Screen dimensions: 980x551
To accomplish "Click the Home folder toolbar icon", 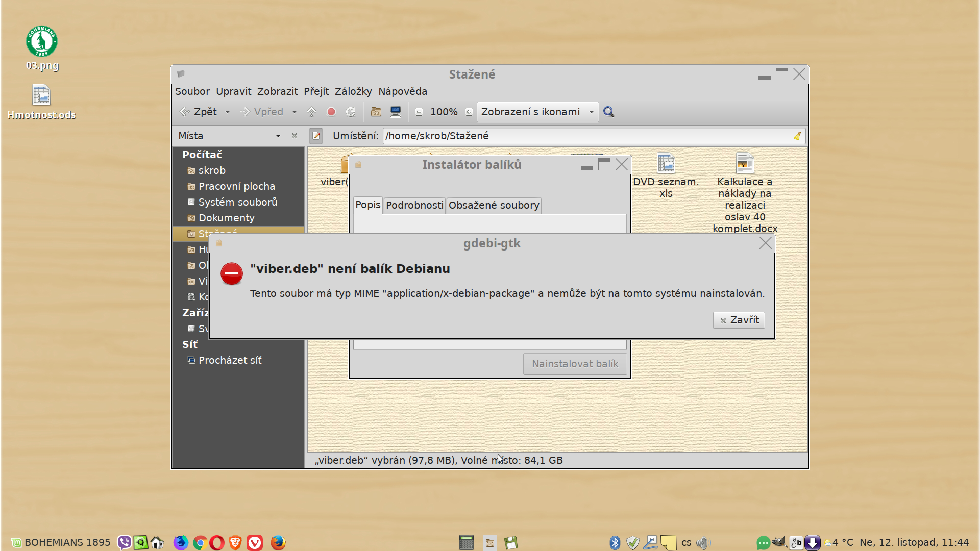I will pos(376,112).
